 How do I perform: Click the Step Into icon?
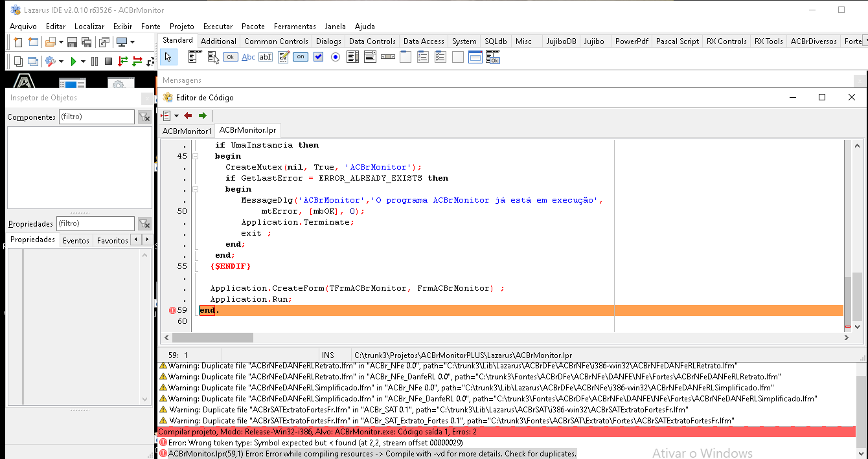coord(122,62)
